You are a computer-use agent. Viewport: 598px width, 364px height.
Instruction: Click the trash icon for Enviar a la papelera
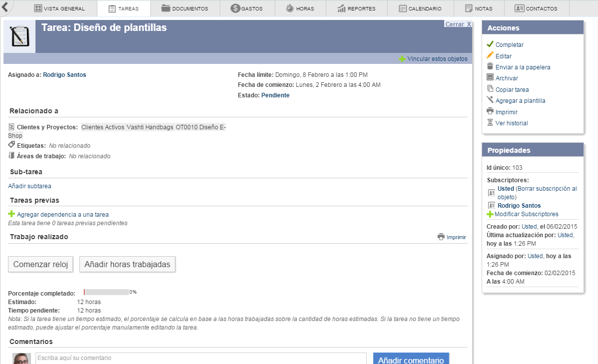coord(490,66)
